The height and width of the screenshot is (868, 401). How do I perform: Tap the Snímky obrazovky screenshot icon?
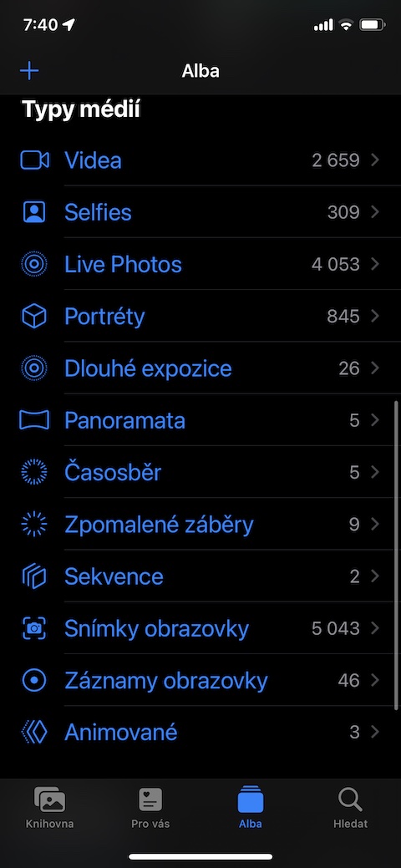pos(34,628)
